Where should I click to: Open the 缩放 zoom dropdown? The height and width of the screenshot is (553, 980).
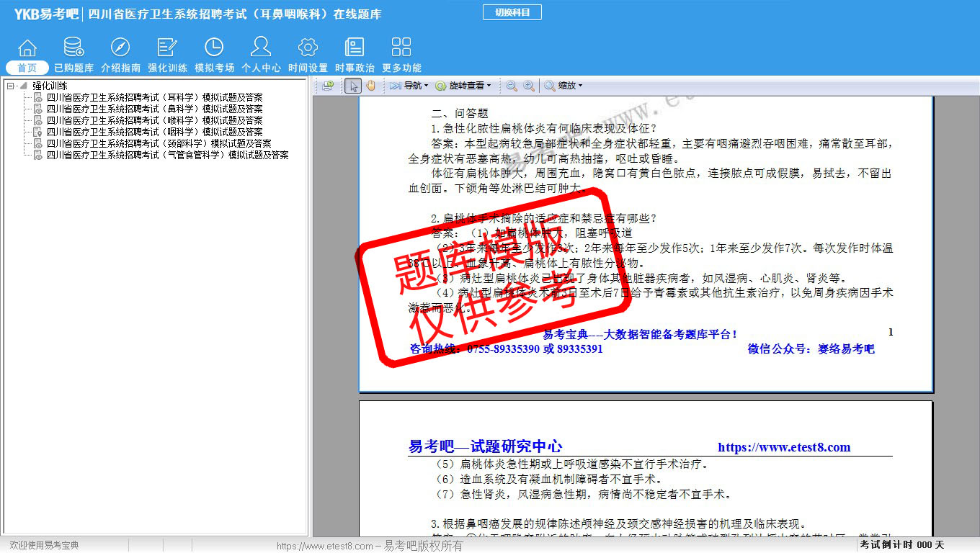coord(564,86)
